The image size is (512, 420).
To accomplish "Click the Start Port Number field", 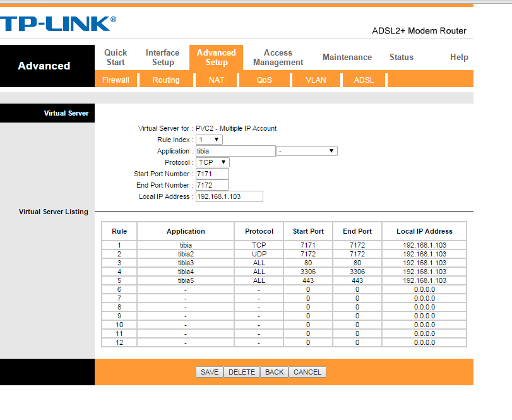I will (x=212, y=174).
